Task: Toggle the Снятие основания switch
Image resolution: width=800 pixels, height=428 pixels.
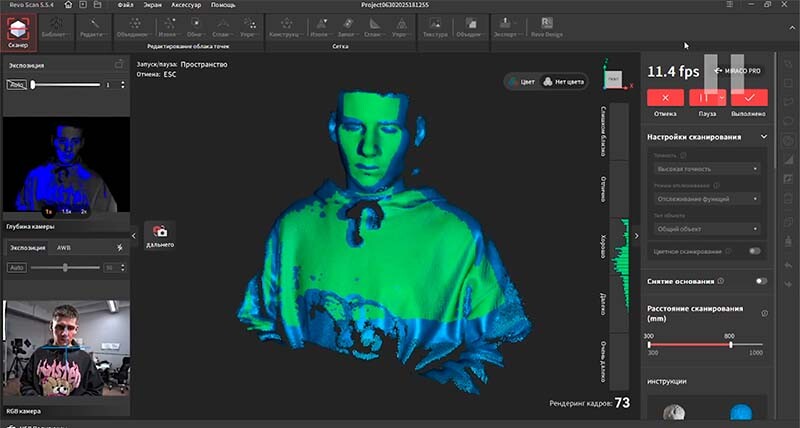Action: click(x=761, y=281)
